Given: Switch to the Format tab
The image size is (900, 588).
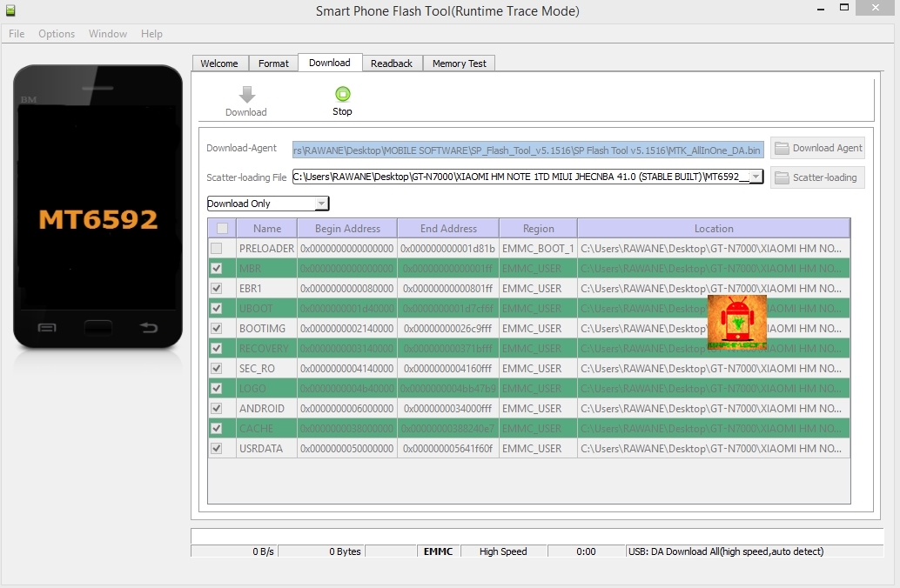Looking at the screenshot, I should pos(273,63).
